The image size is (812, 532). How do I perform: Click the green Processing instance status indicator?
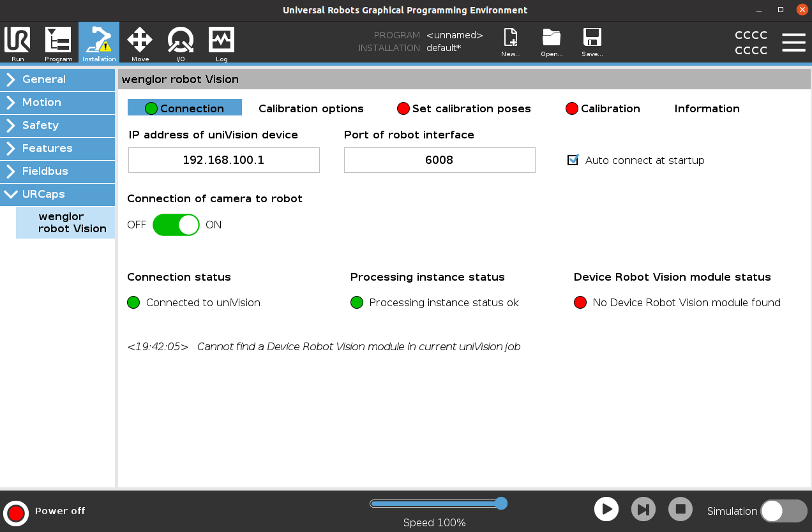tap(357, 302)
